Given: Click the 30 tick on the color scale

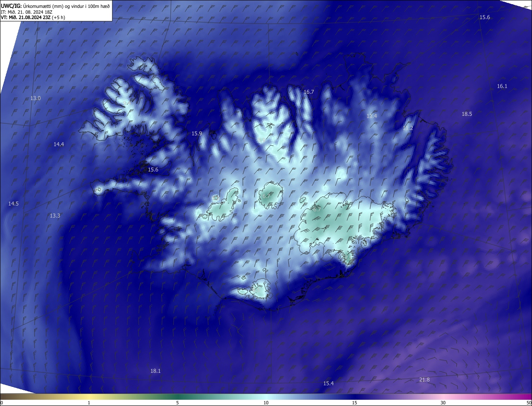Looking at the screenshot, I should pos(443,403).
